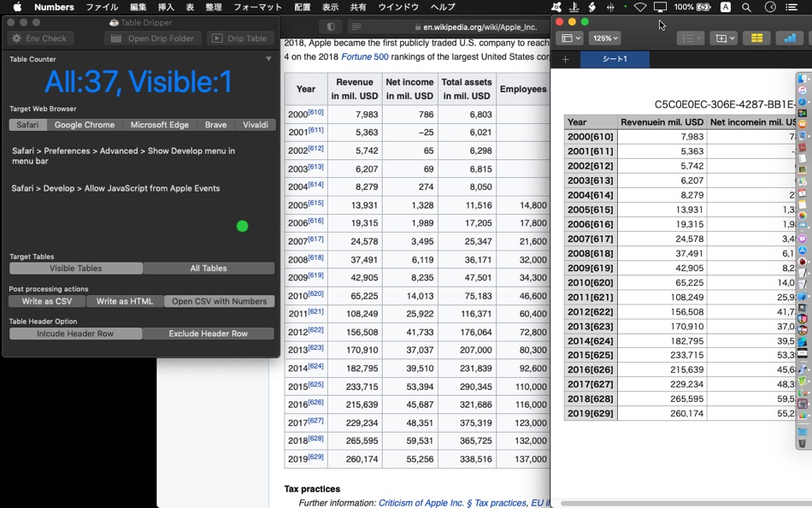Click the Open Drip Folder button
The image size is (812, 508).
click(153, 38)
